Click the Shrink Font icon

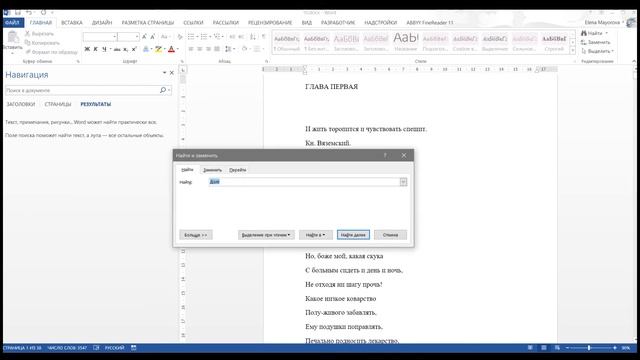tap(153, 37)
